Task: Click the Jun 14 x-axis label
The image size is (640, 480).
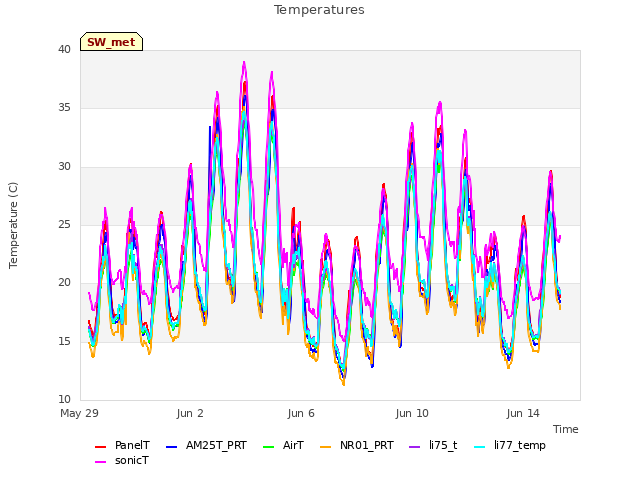Action: 523,413
